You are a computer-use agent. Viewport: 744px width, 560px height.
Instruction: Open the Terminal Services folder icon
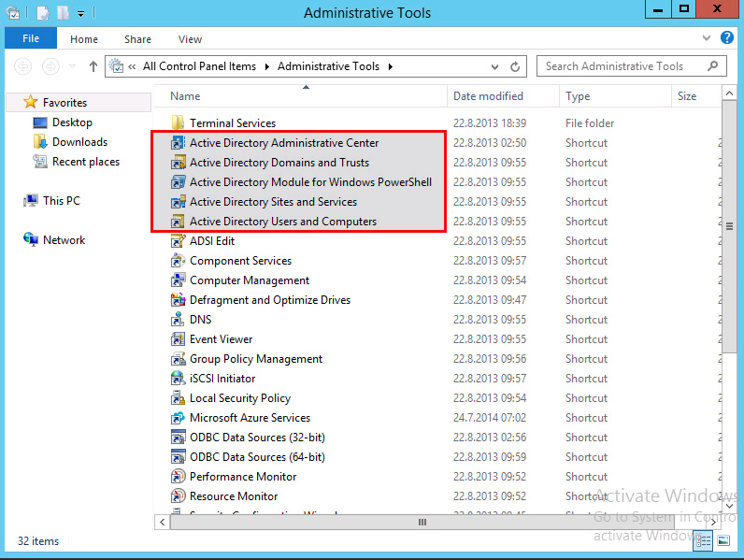click(x=178, y=122)
